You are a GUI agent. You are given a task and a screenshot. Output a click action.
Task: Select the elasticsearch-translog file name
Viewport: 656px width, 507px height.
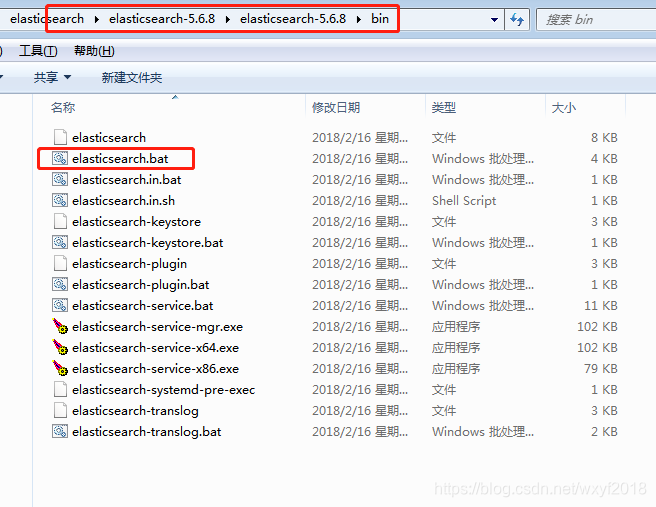point(135,410)
